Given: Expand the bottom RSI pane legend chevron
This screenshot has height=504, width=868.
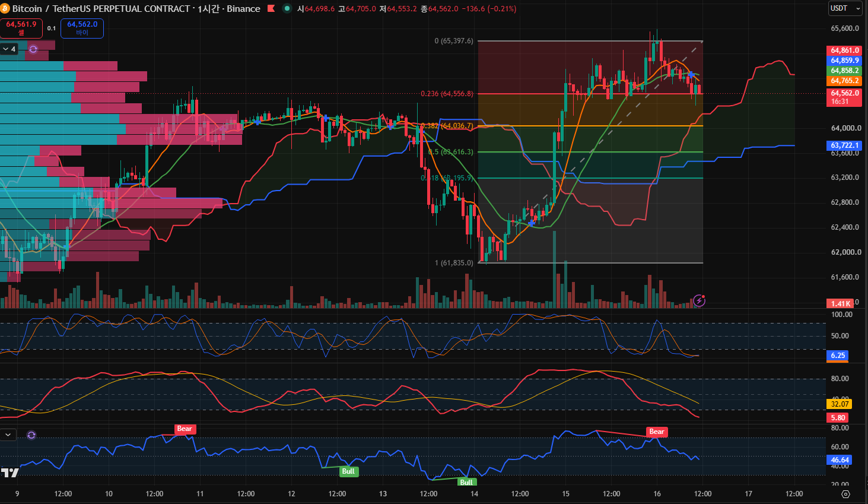Looking at the screenshot, I should (x=8, y=435).
